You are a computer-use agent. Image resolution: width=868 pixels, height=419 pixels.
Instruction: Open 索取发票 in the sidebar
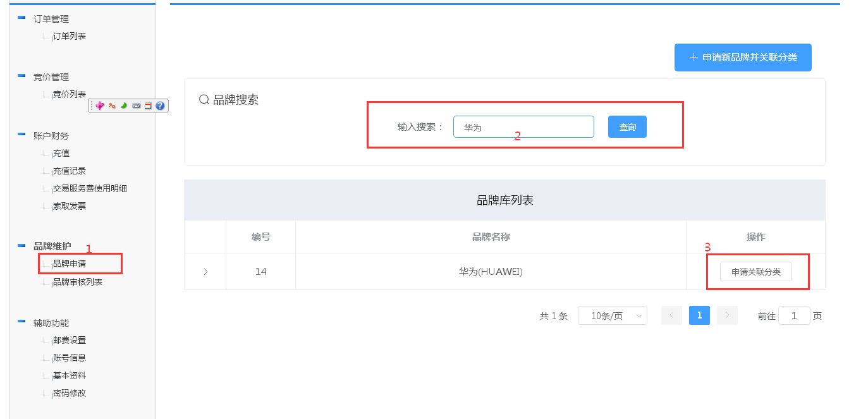tap(70, 206)
